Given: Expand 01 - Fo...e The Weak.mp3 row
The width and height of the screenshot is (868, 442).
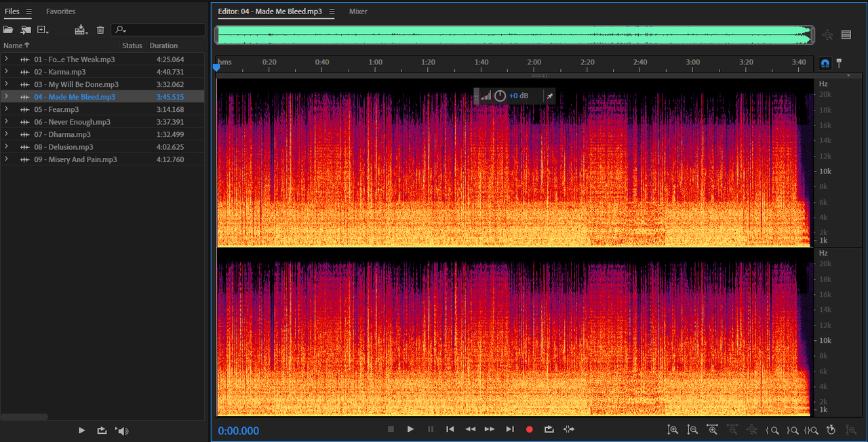Looking at the screenshot, I should tap(6, 59).
